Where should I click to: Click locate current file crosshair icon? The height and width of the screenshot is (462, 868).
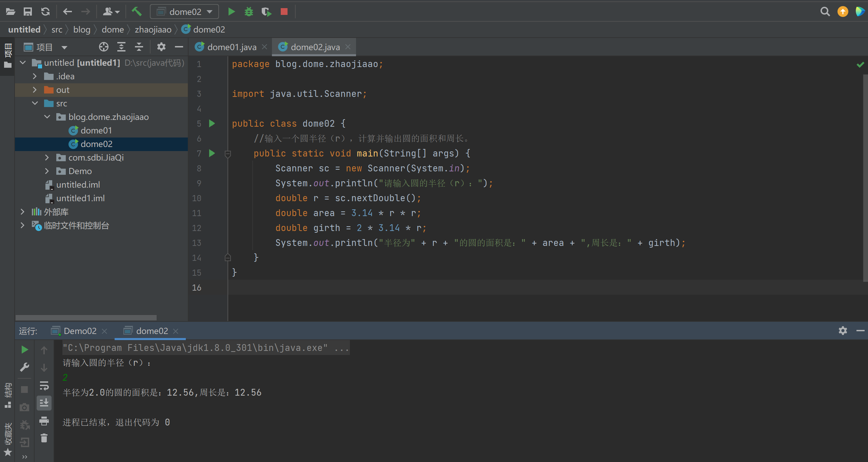pos(104,47)
